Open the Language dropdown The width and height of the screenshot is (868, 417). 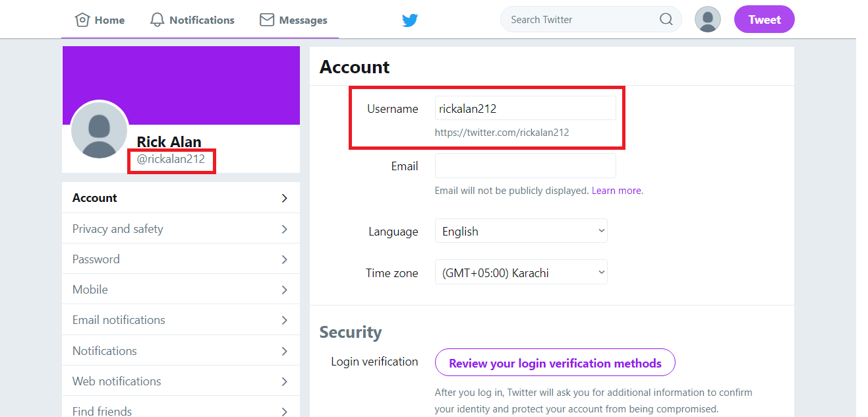[x=521, y=231]
